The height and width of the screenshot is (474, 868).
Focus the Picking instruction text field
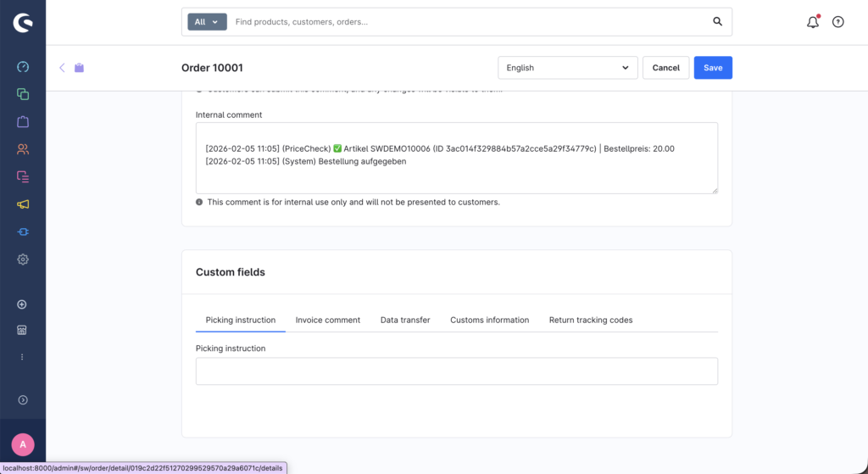456,371
